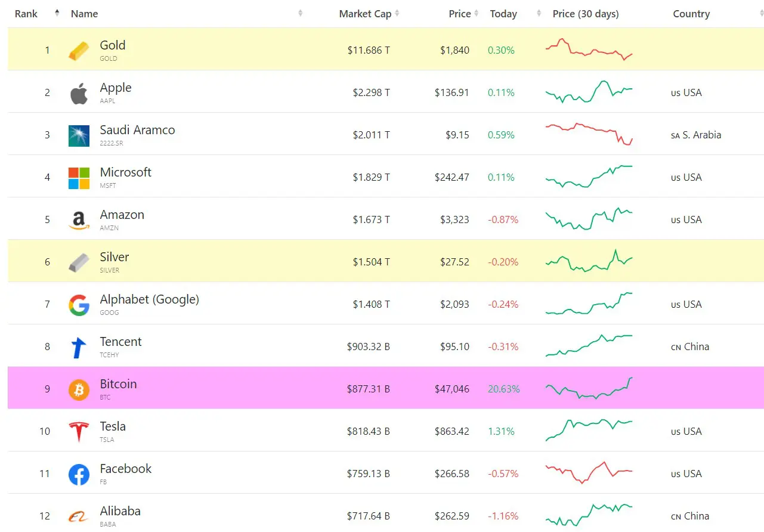
Task: Click Bitcoin's 30-day price chart
Action: point(589,388)
